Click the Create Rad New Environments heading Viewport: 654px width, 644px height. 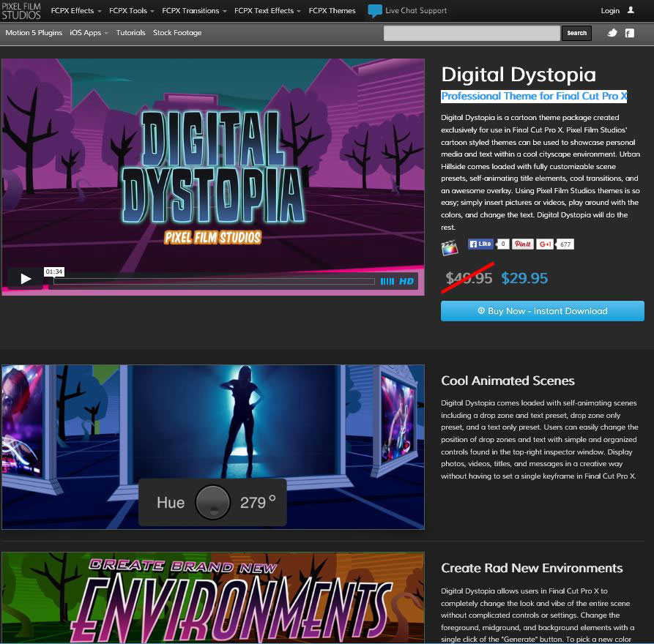coord(532,568)
